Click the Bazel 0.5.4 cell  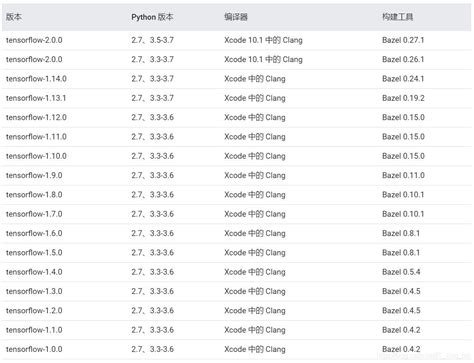pyautogui.click(x=401, y=272)
